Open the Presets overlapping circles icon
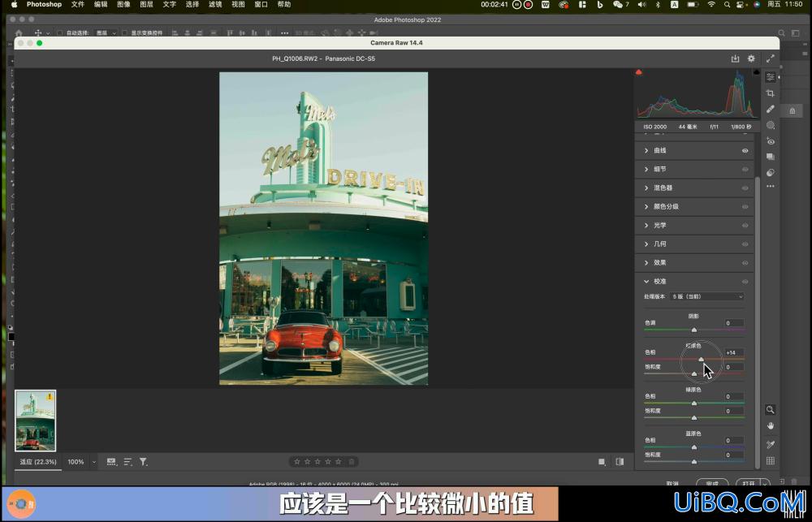The height and width of the screenshot is (522, 812). click(771, 172)
